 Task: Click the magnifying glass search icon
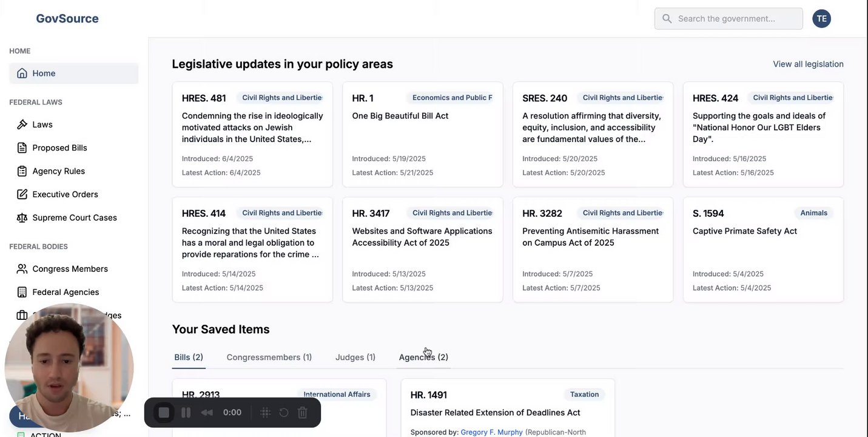click(x=667, y=19)
